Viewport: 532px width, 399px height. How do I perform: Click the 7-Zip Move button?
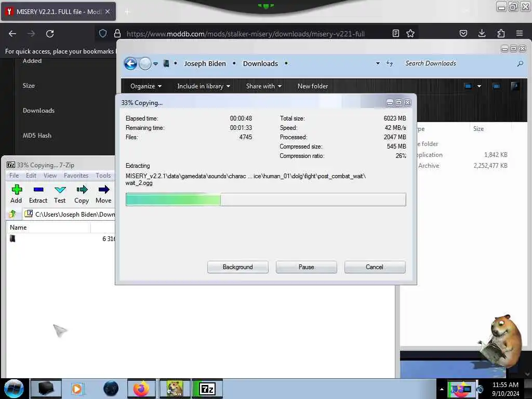(x=103, y=194)
